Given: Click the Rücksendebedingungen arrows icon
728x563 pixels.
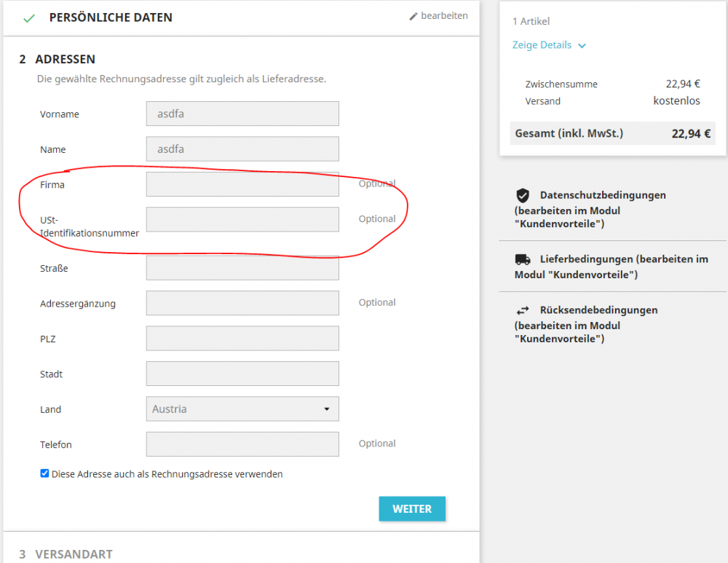Looking at the screenshot, I should [x=522, y=310].
